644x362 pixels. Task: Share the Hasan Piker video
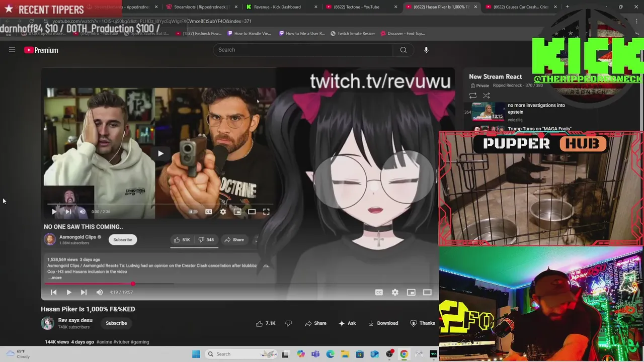pyautogui.click(x=315, y=323)
